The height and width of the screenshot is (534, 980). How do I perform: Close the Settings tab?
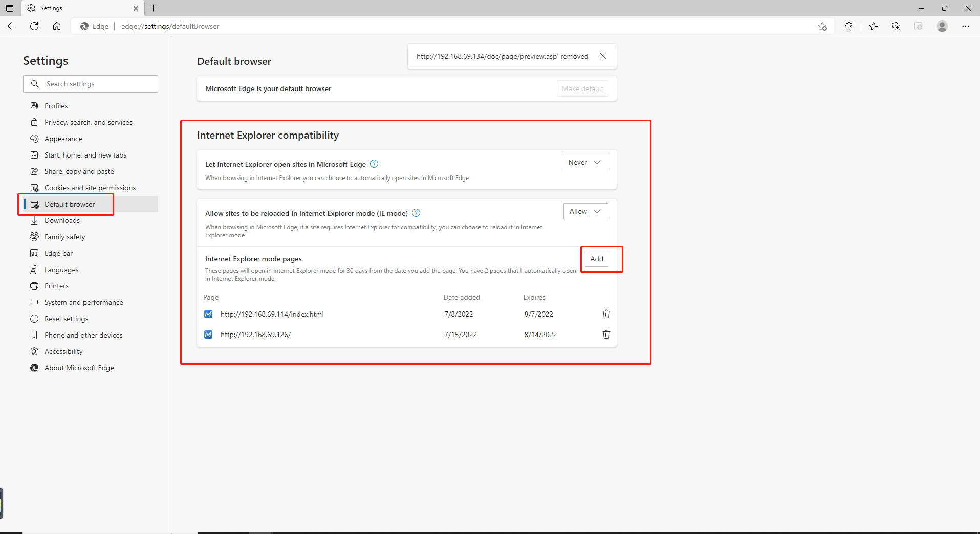point(136,8)
